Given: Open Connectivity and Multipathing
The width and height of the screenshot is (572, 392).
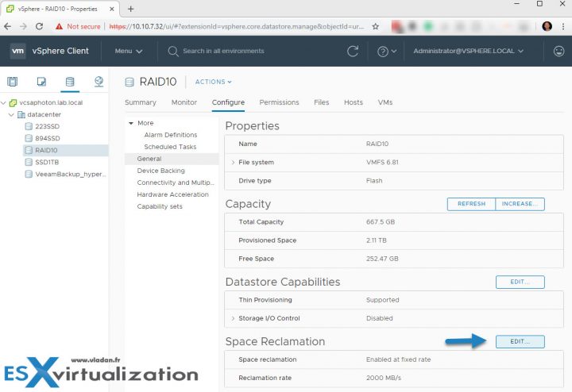Looking at the screenshot, I should pyautogui.click(x=176, y=183).
